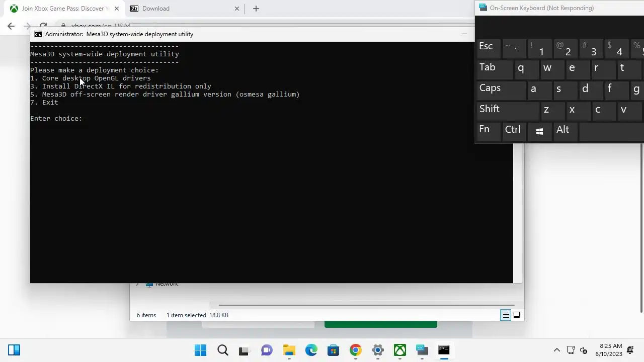The width and height of the screenshot is (644, 362).
Task: Tap the Windows logo key on the On-Screen Keyboard
Action: click(539, 132)
